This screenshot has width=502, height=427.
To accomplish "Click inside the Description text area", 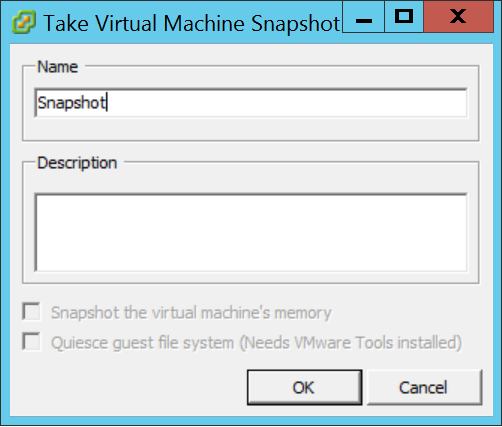I will (x=251, y=232).
